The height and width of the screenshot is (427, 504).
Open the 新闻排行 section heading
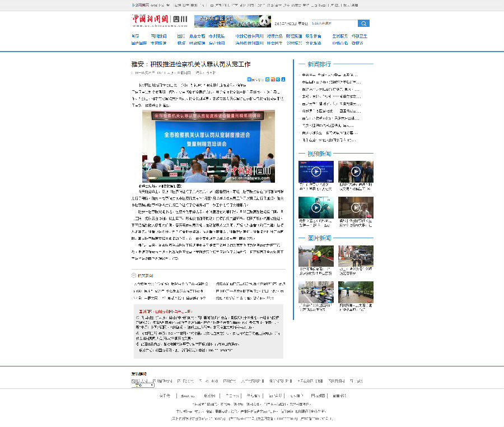319,64
